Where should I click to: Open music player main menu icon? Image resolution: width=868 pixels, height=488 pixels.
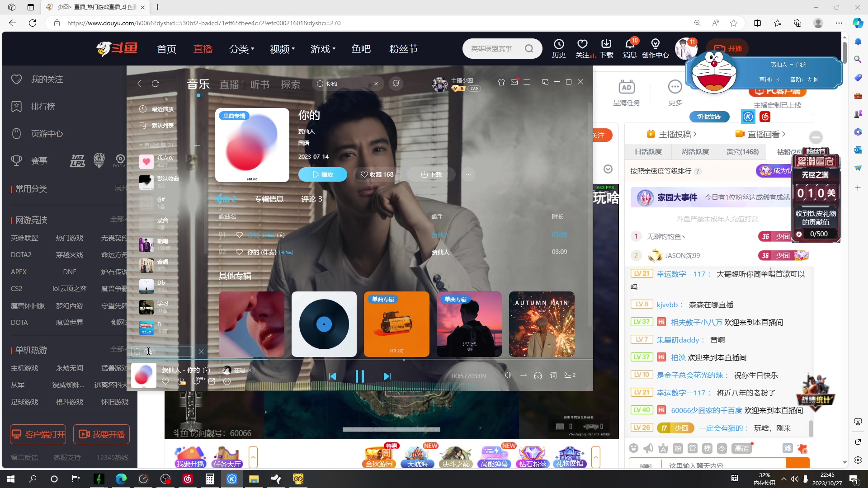coord(527,82)
